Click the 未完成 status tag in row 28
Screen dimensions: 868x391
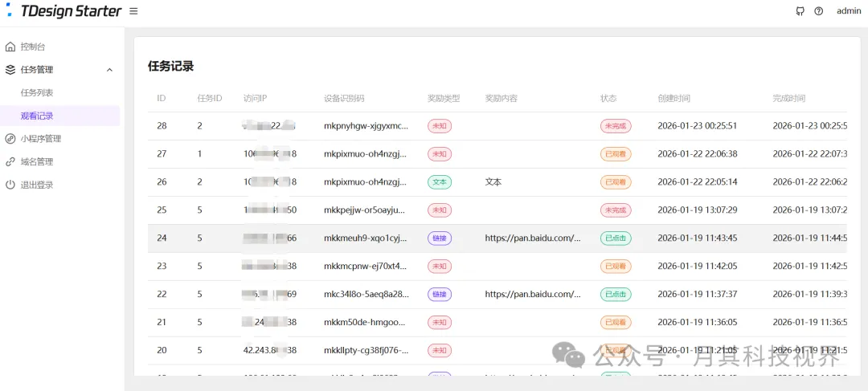click(x=616, y=125)
